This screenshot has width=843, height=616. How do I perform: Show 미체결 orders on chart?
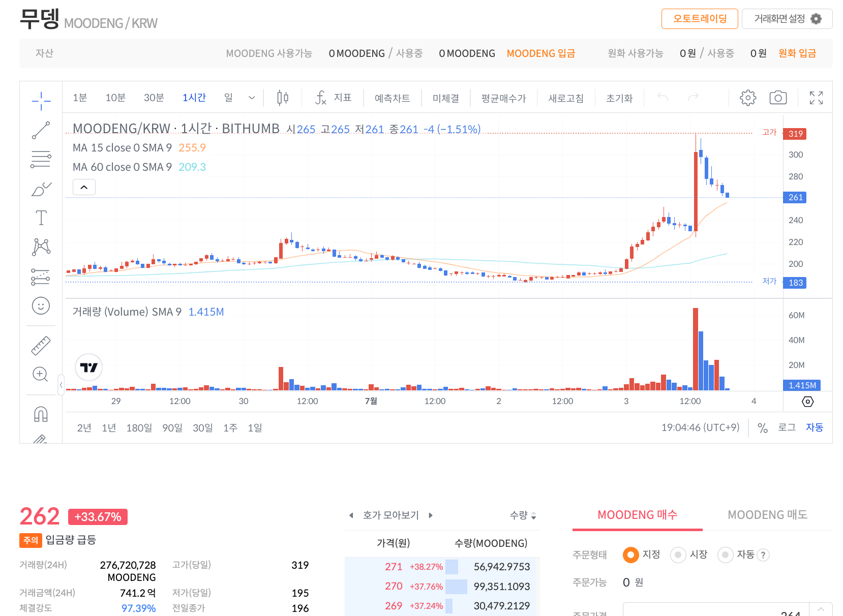pyautogui.click(x=446, y=98)
